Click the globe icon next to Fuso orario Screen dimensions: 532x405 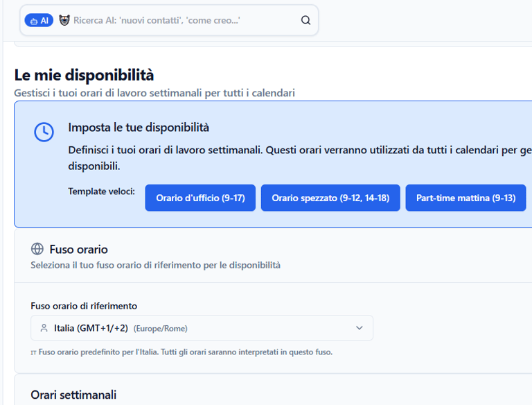(x=37, y=249)
